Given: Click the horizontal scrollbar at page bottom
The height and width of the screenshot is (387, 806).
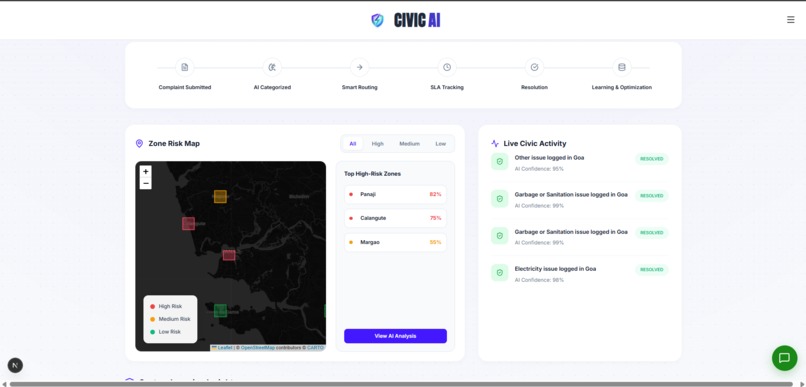Looking at the screenshot, I should pos(401,384).
